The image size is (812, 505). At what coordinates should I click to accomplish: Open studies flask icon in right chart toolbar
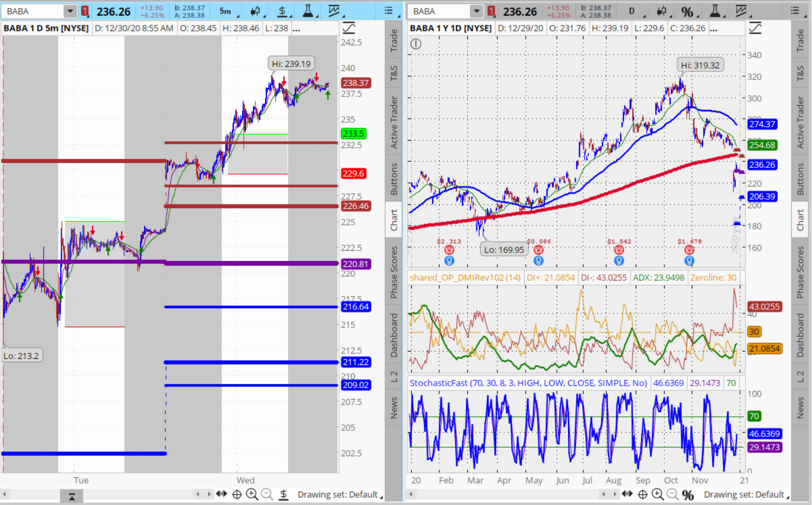(715, 11)
